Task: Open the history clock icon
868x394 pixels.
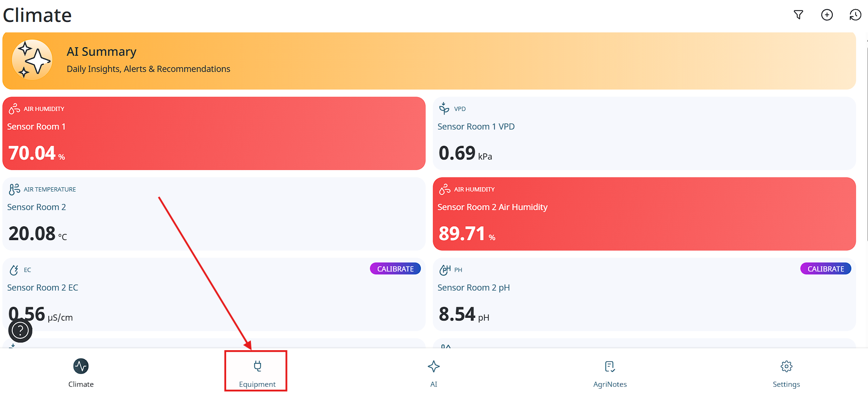Action: [855, 15]
